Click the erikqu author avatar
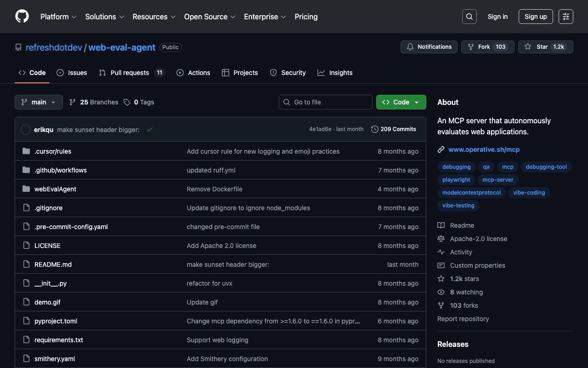588x368 pixels. tap(26, 130)
